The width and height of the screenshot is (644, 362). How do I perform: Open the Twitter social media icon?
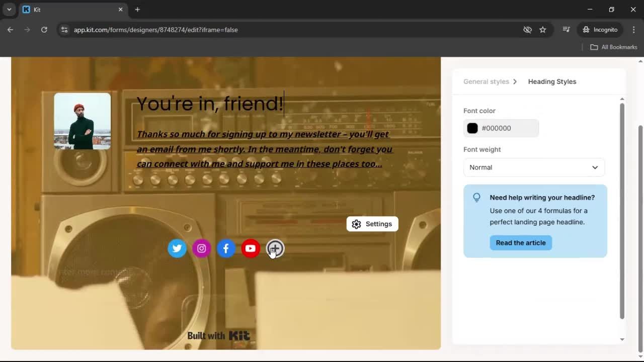pyautogui.click(x=177, y=248)
